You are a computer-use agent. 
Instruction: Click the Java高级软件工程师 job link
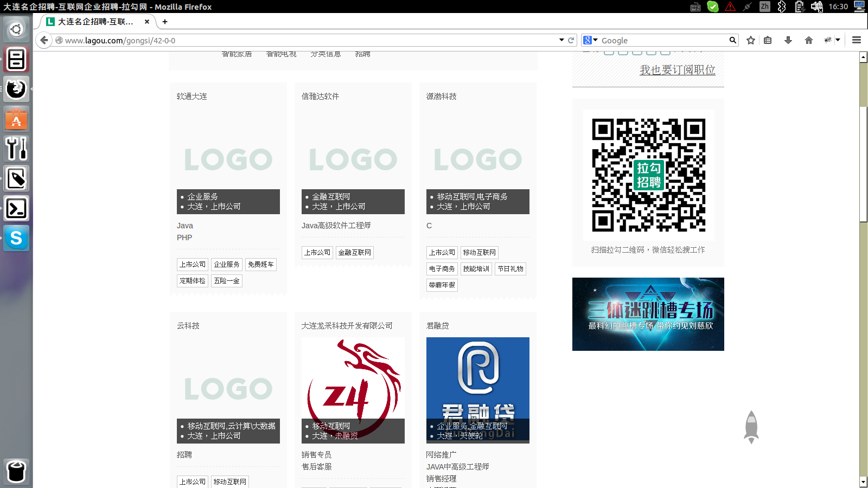(336, 226)
